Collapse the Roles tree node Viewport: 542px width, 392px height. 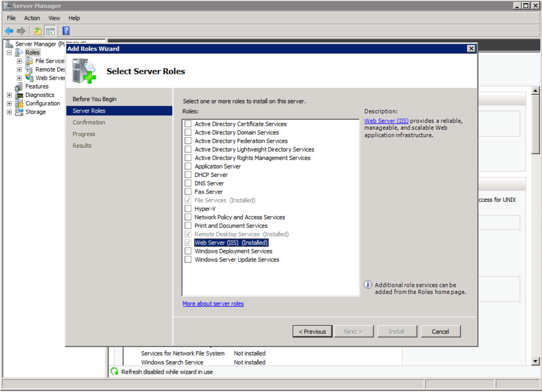click(x=9, y=53)
